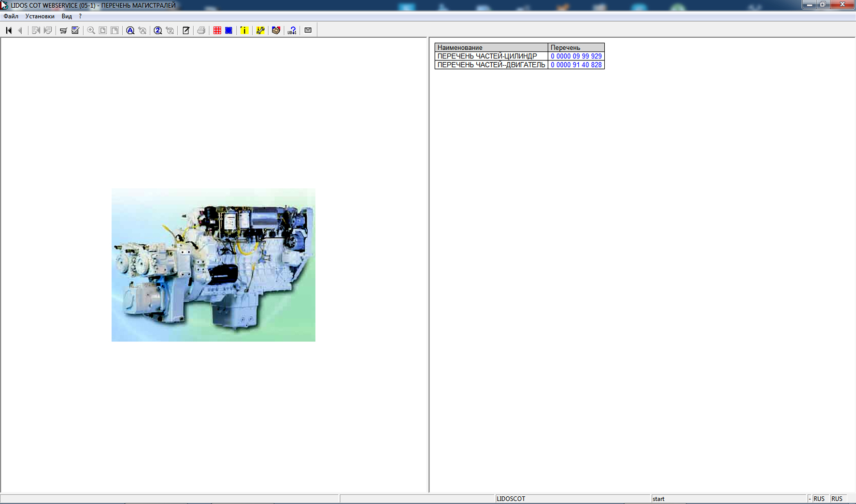This screenshot has height=504, width=856.
Task: Open the Вид menu
Action: tap(67, 16)
